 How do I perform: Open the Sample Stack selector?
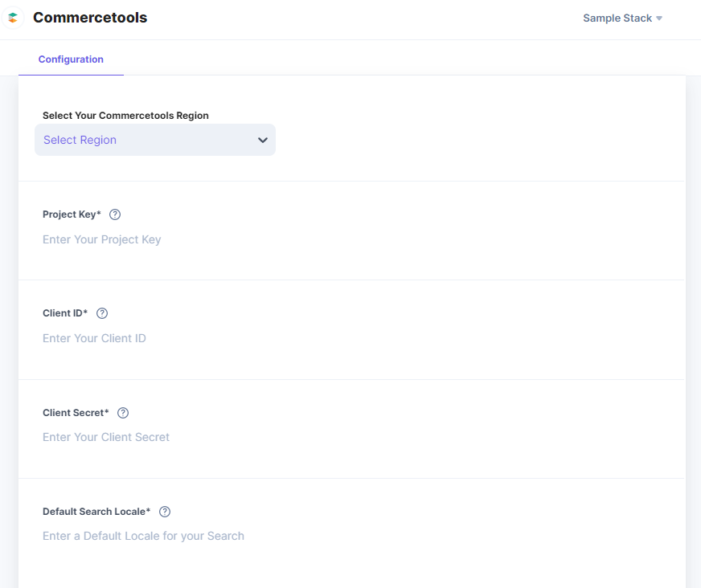(622, 18)
